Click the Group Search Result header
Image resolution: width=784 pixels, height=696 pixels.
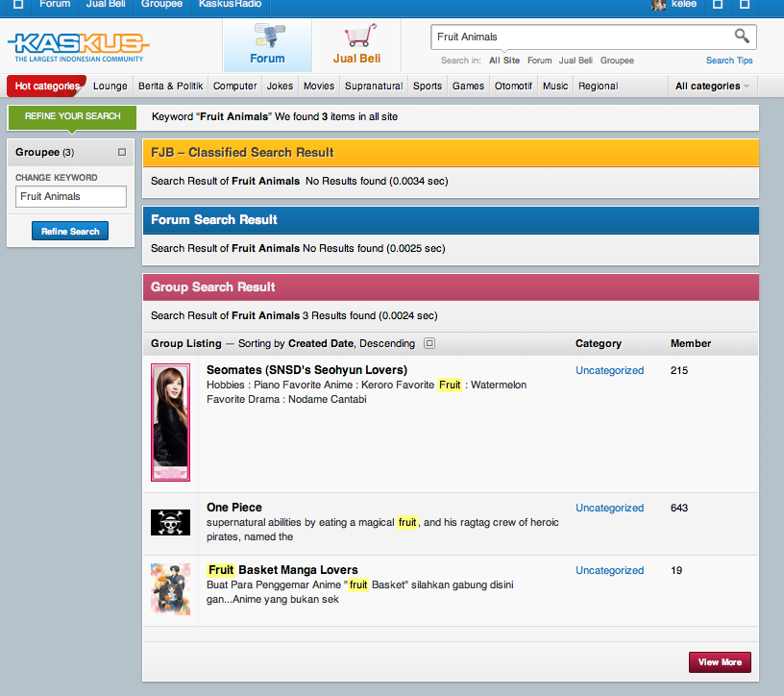pyautogui.click(x=451, y=287)
